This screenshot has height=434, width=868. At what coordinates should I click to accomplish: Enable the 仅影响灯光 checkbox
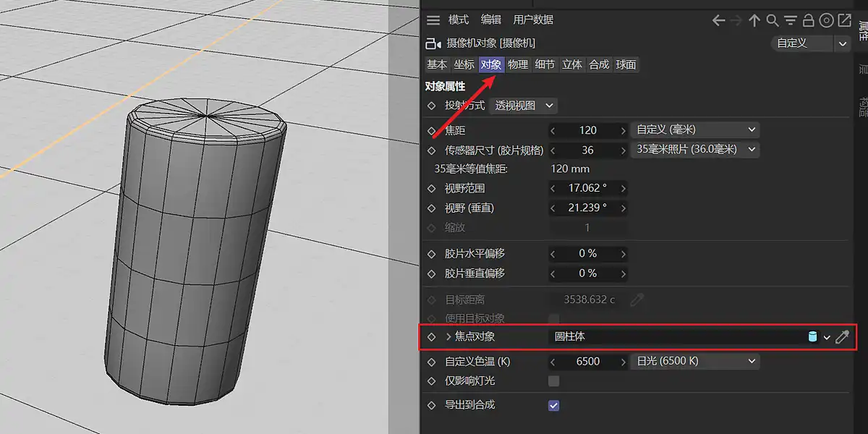pos(553,380)
